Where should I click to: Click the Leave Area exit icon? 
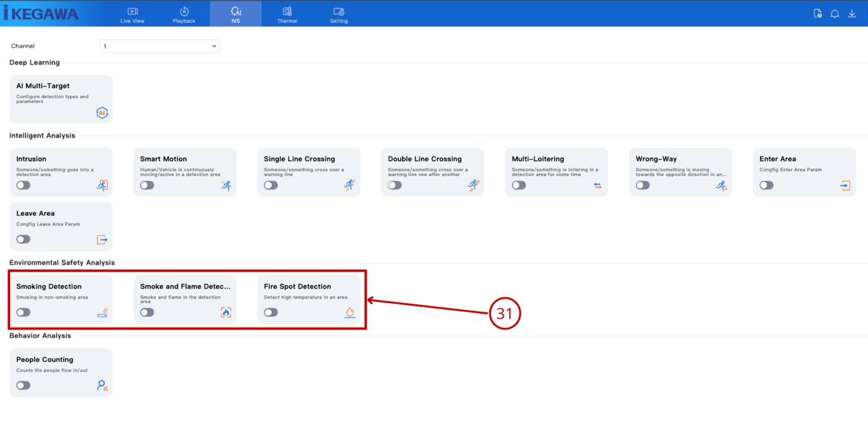pos(102,239)
